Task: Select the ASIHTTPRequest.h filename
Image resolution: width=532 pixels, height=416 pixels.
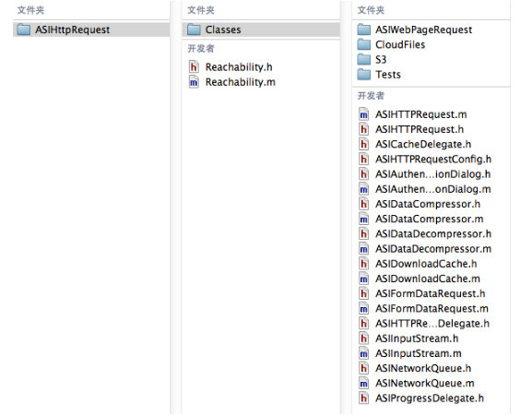Action: [x=420, y=130]
